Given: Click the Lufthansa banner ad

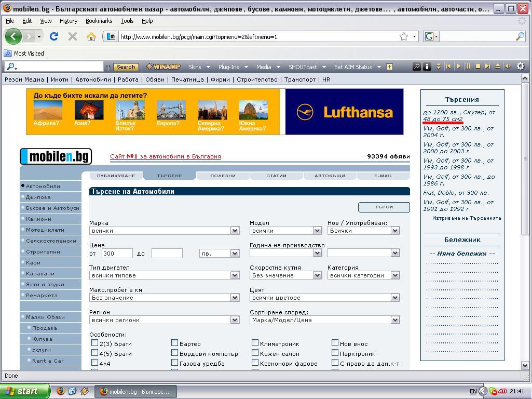Looking at the screenshot, I should click(345, 112).
